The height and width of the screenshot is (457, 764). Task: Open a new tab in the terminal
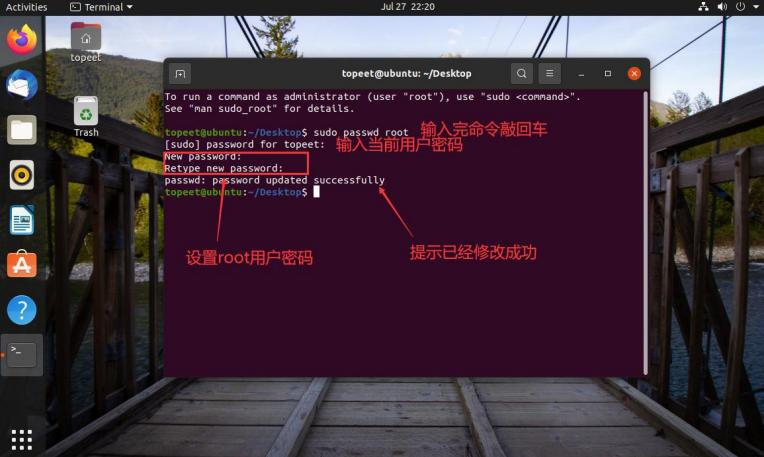click(x=180, y=74)
